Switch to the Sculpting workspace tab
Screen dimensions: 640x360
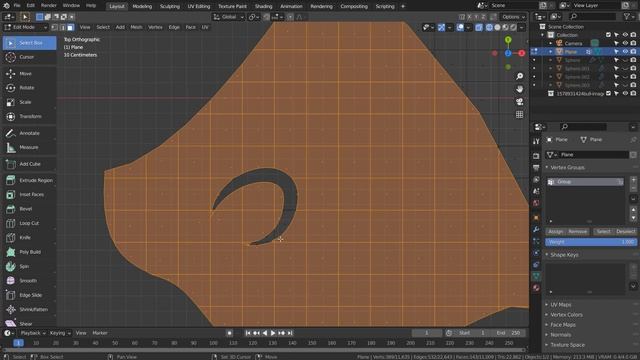coord(169,6)
